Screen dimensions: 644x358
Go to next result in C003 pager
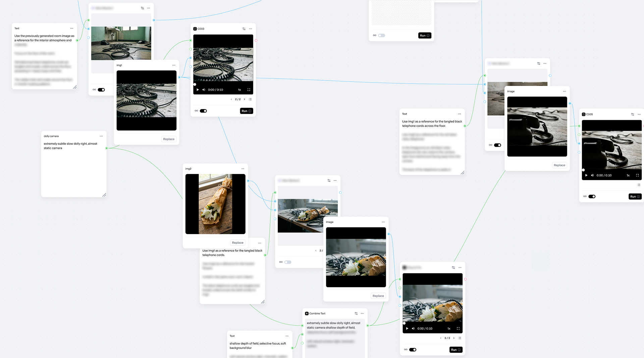click(x=245, y=99)
